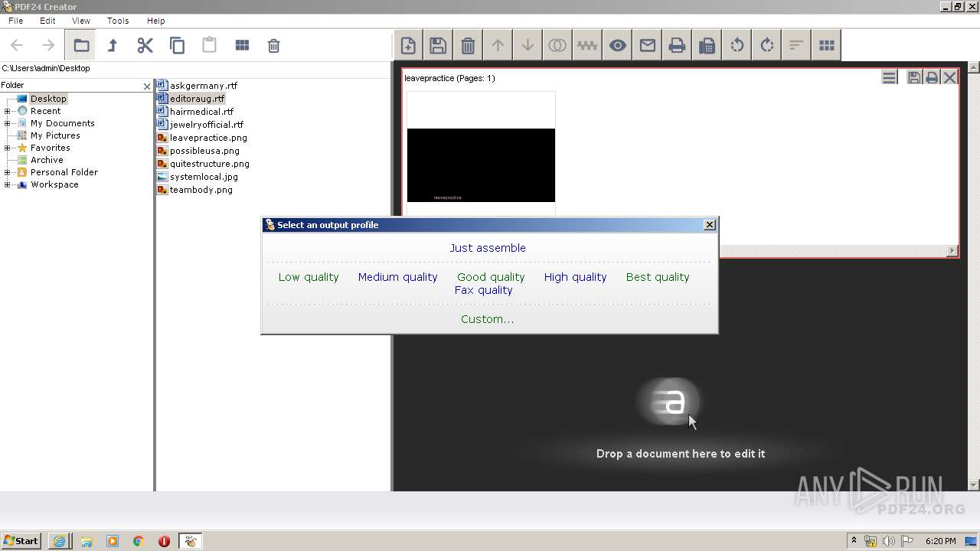Select file leavepractice.png

202,138
